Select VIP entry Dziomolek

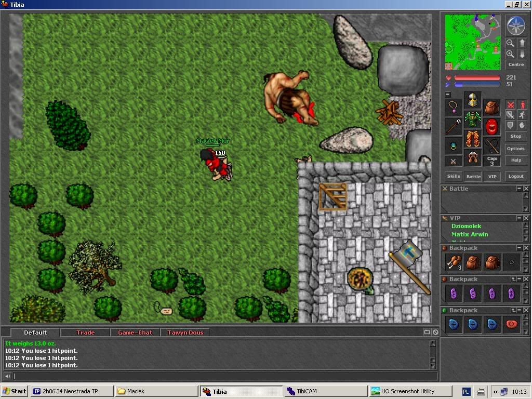pyautogui.click(x=466, y=226)
